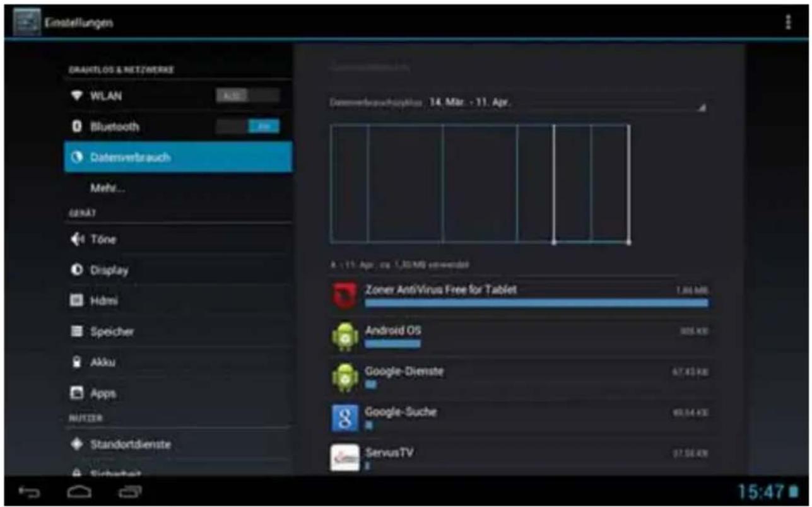Image resolution: width=812 pixels, height=507 pixels.
Task: Toggle the Bluetooth switch
Action: point(247,127)
